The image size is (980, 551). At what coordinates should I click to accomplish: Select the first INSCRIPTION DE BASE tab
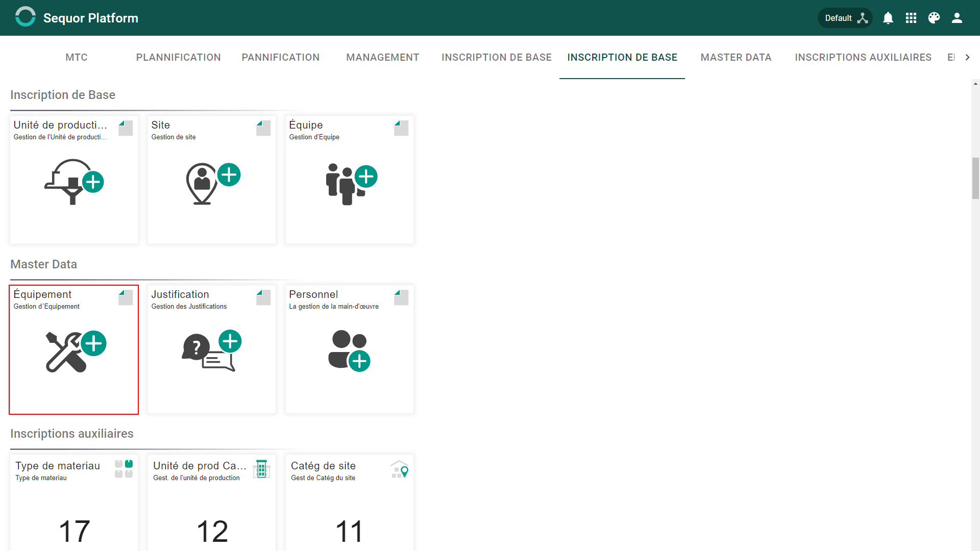[497, 57]
